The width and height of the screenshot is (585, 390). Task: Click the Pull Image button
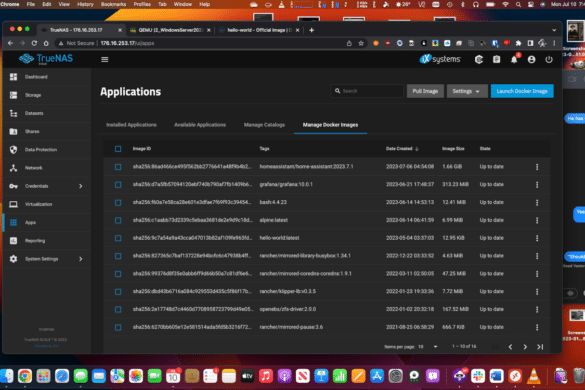coord(425,91)
